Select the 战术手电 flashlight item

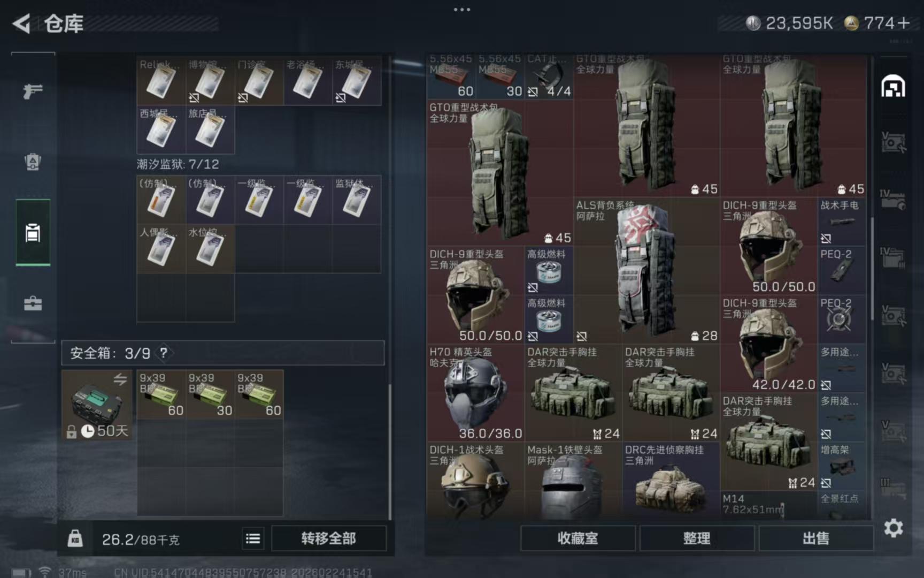841,222
